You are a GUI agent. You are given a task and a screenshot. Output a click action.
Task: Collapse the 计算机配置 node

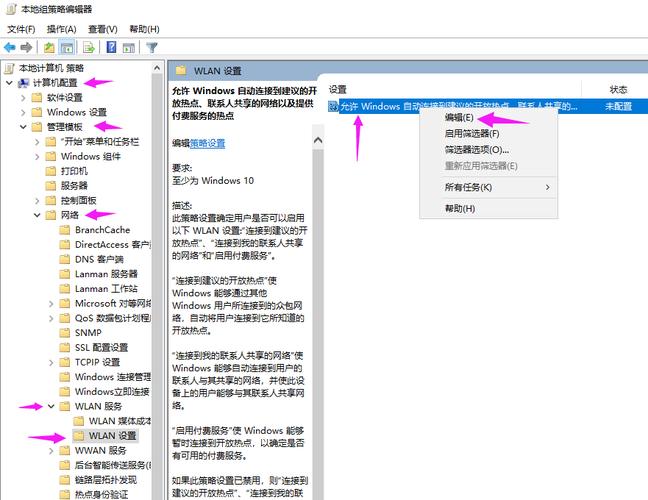[9, 83]
